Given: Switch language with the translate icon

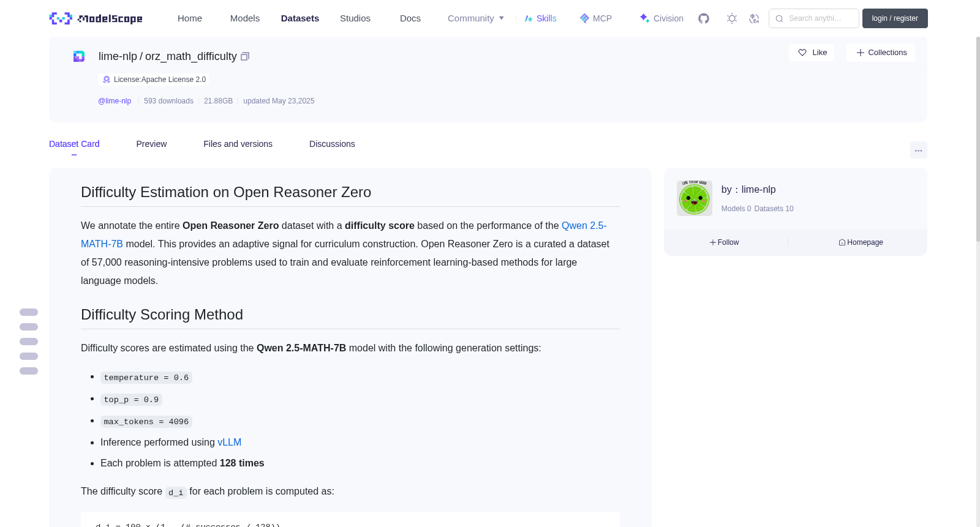Looking at the screenshot, I should (754, 18).
